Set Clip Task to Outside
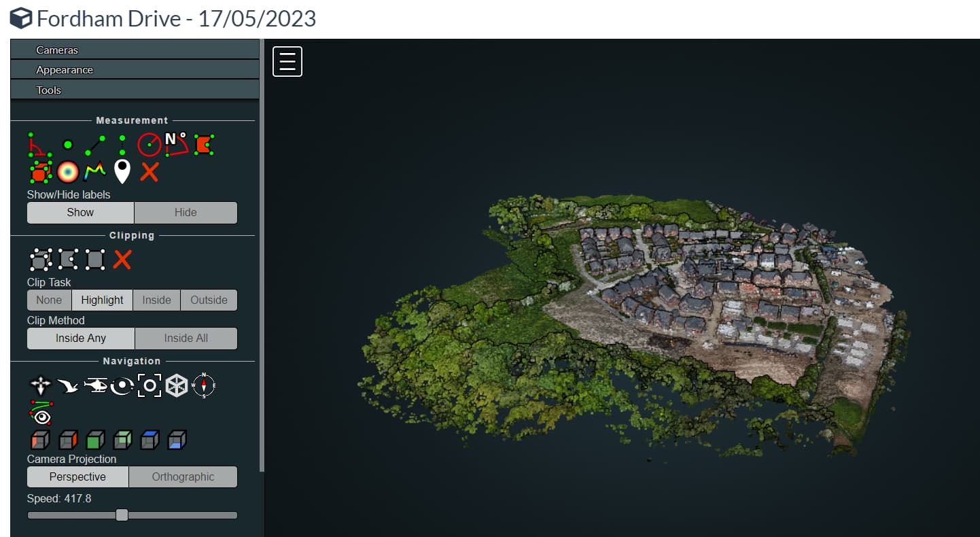 click(x=209, y=300)
